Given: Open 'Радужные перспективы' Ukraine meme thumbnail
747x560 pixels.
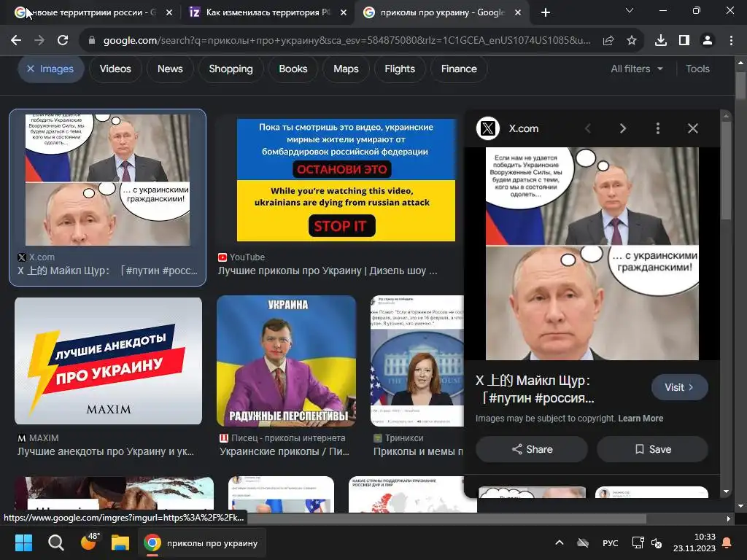Looking at the screenshot, I should click(x=286, y=361).
